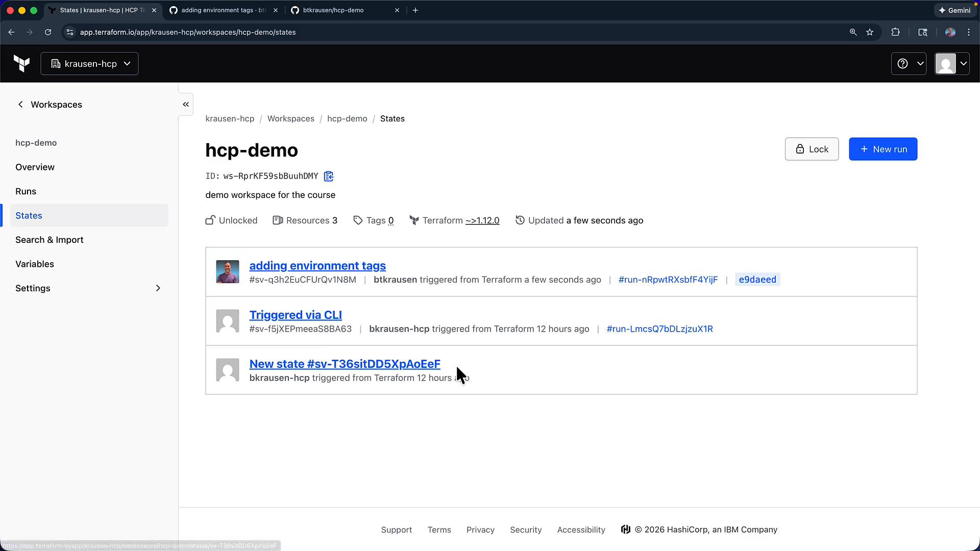Image resolution: width=980 pixels, height=551 pixels.
Task: Click commit hash e9daeed
Action: [757, 280]
